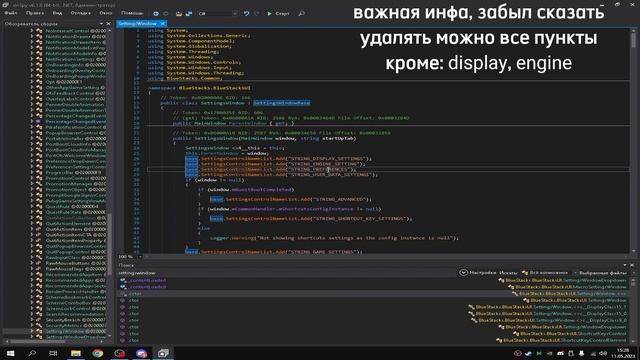Open the Помощь menu
Viewport: 640px width, 360px height.
132,13
